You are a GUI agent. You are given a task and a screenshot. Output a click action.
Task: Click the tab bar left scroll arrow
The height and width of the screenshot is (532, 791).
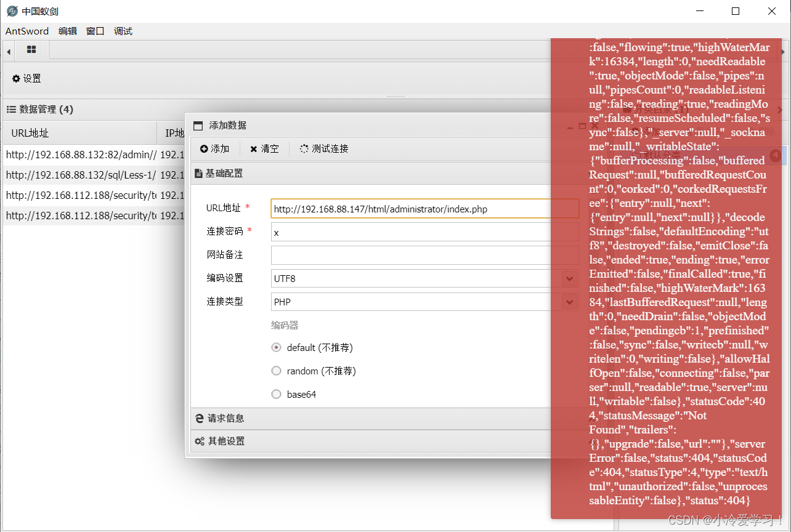(9, 52)
